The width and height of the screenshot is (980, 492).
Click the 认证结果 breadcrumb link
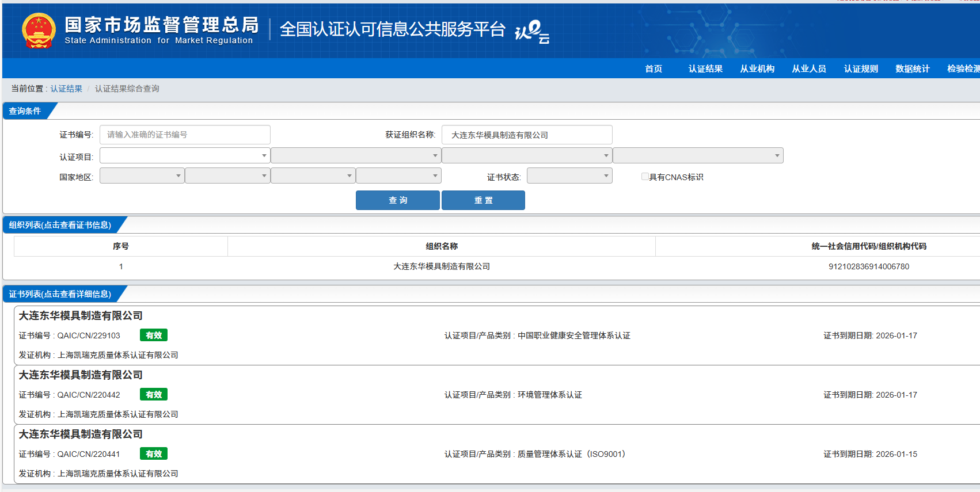66,89
